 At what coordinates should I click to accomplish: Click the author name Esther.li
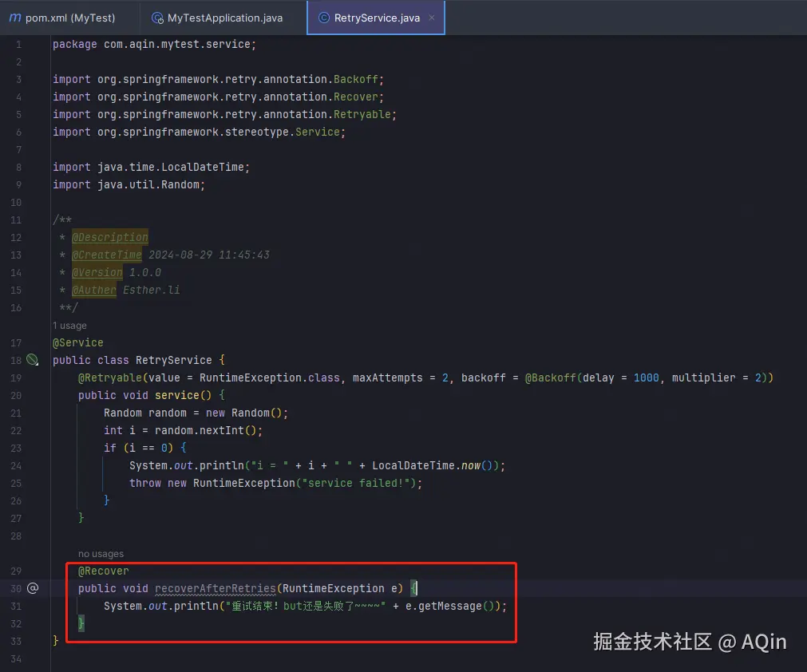point(152,290)
